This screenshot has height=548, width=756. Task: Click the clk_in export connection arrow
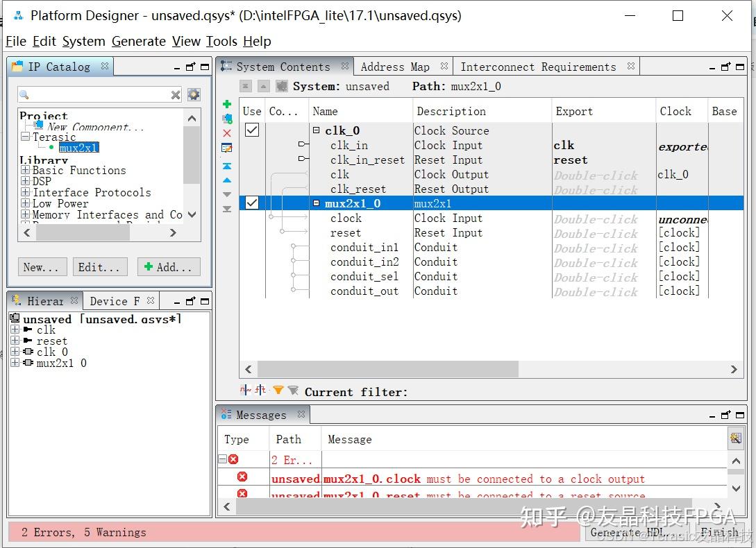[x=303, y=144]
